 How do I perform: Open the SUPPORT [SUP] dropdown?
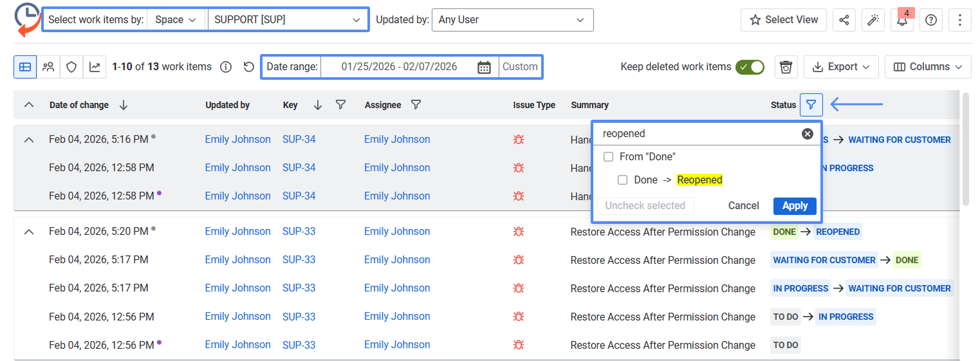click(288, 20)
